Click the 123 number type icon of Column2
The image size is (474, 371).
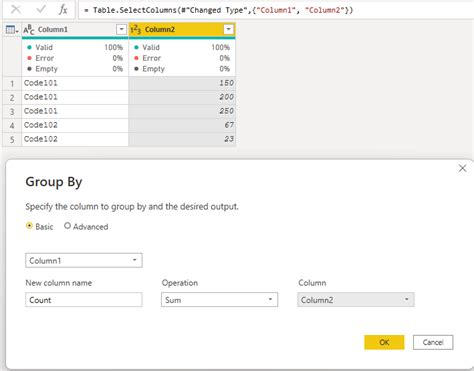pos(136,30)
